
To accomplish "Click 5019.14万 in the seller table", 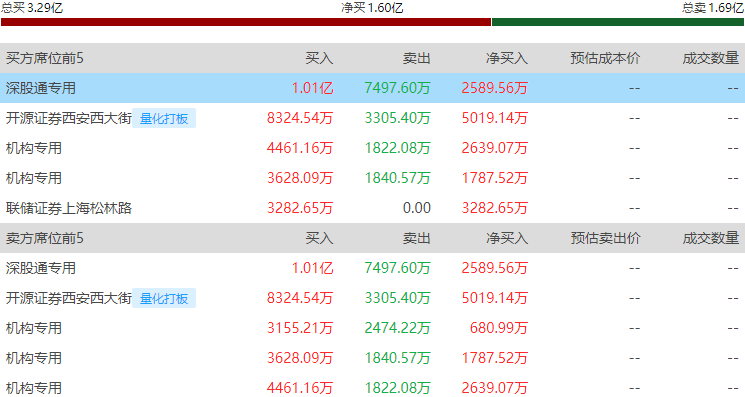I will 495,298.
